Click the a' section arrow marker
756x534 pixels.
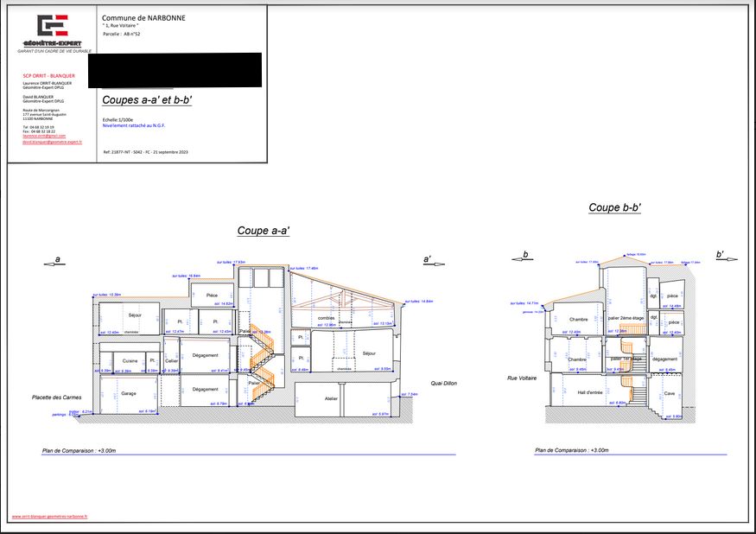tap(429, 261)
